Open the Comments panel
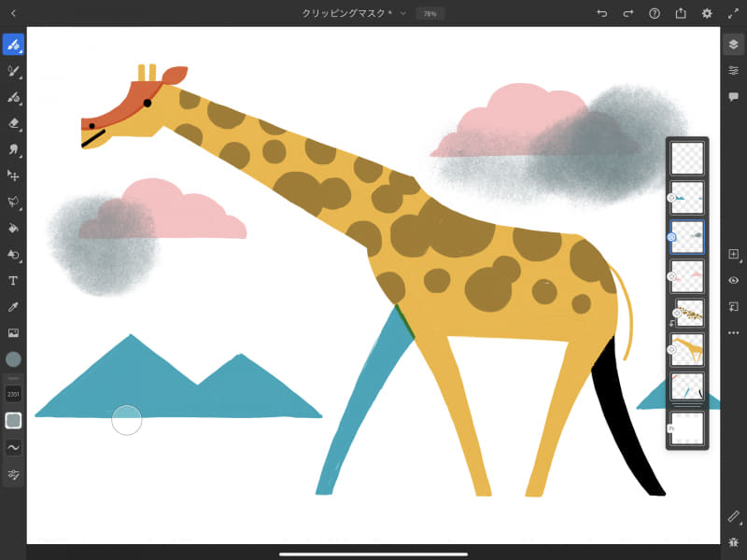The height and width of the screenshot is (560, 747). pyautogui.click(x=734, y=97)
